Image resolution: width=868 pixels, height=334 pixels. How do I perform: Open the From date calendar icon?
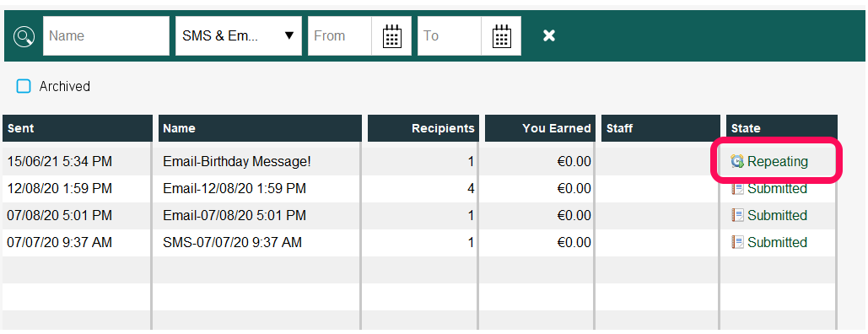392,36
